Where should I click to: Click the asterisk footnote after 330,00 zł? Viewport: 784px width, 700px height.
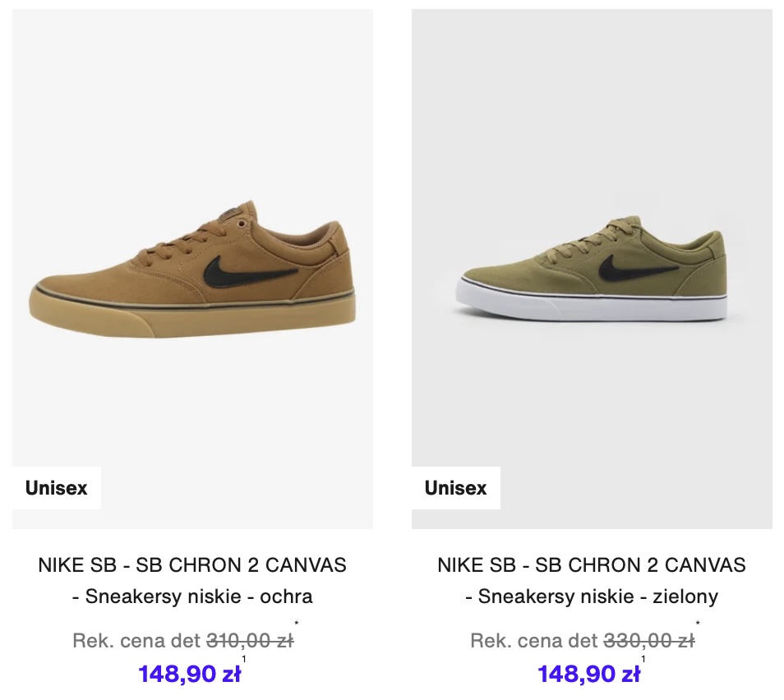point(698,623)
